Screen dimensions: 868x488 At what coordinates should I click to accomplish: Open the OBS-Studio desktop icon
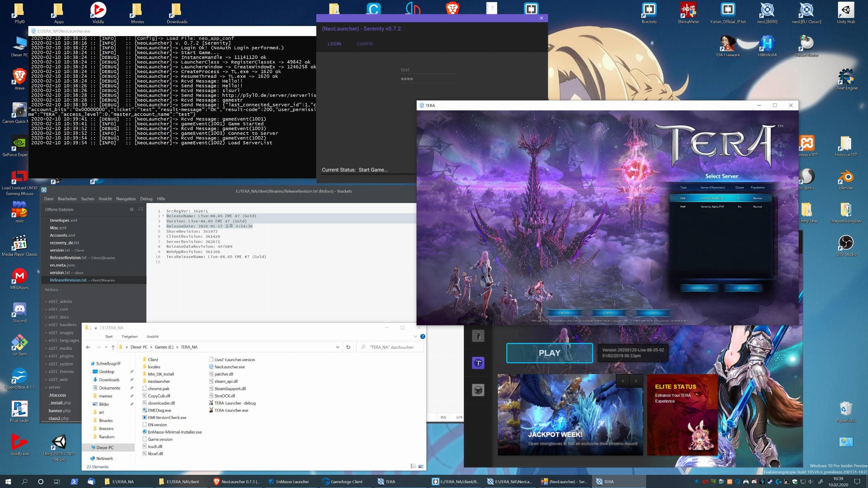846,245
